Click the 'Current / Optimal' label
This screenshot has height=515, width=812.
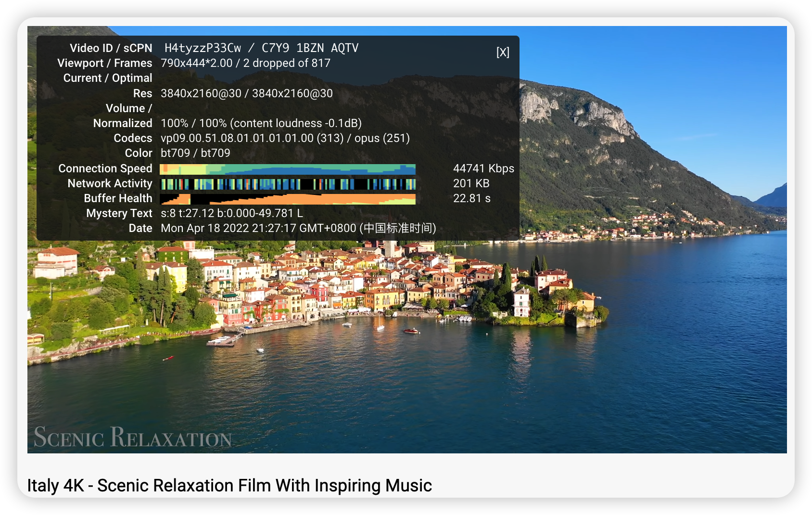pos(108,78)
